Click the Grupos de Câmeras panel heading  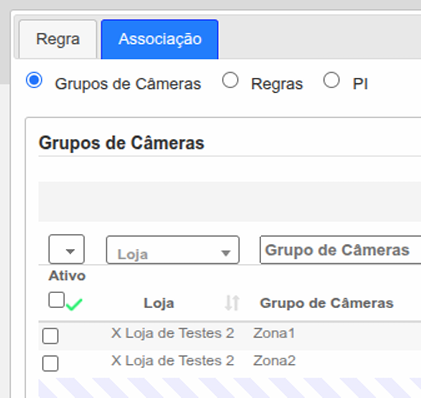[x=121, y=143]
